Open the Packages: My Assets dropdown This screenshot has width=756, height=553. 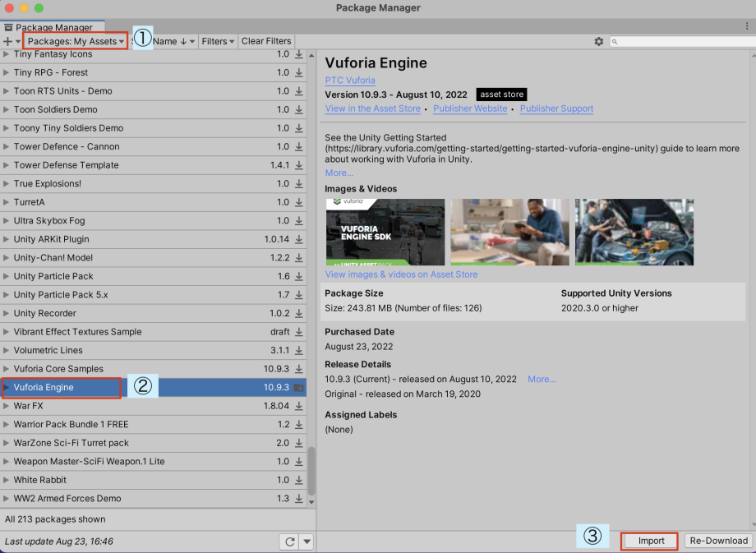click(76, 41)
